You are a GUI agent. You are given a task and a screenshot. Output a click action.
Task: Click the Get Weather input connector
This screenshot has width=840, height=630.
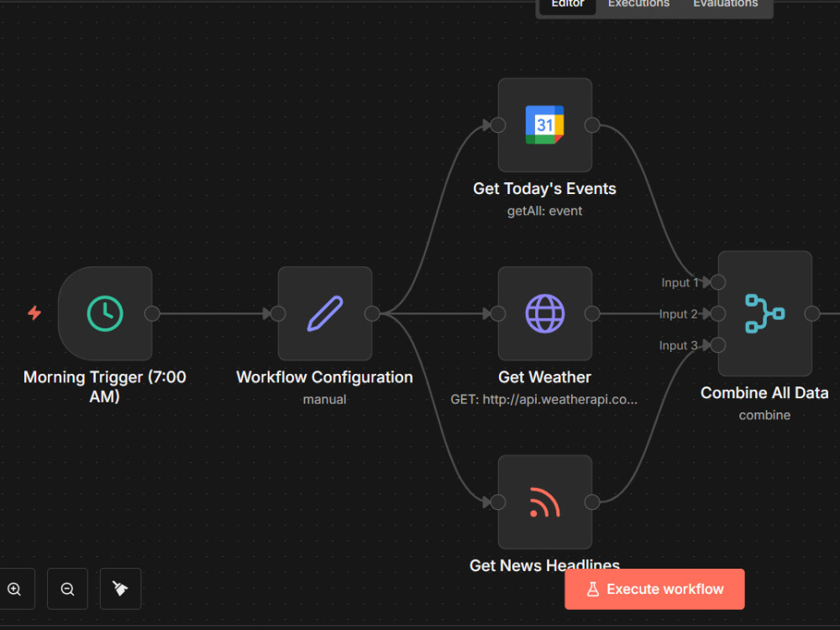tap(498, 313)
